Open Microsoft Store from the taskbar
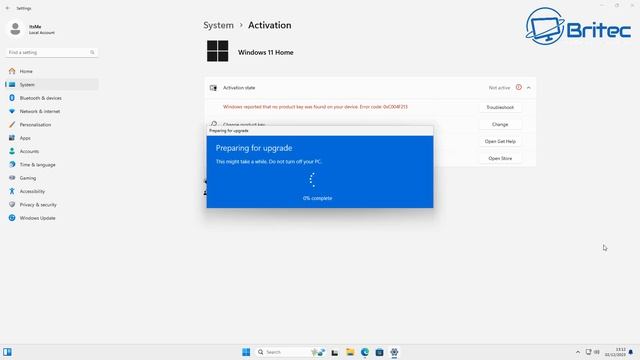The image size is (640, 360). point(379,352)
